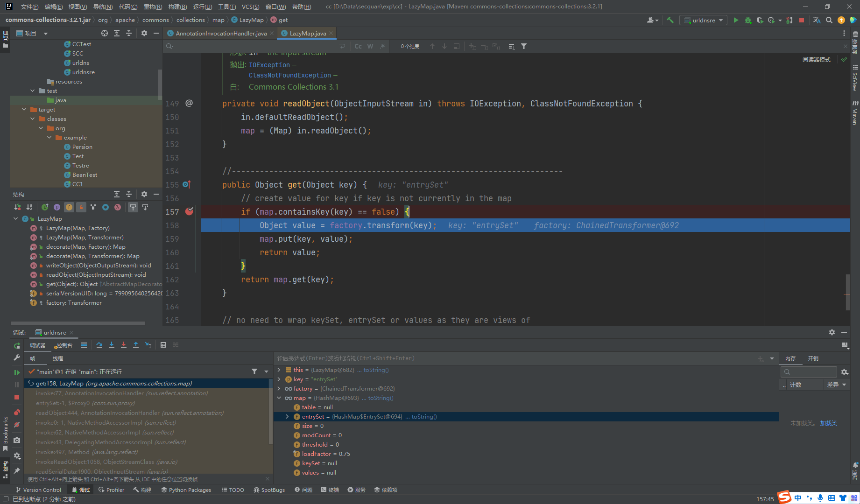Click toString() link on entrySet row
This screenshot has width=860, height=504.
coord(424,416)
